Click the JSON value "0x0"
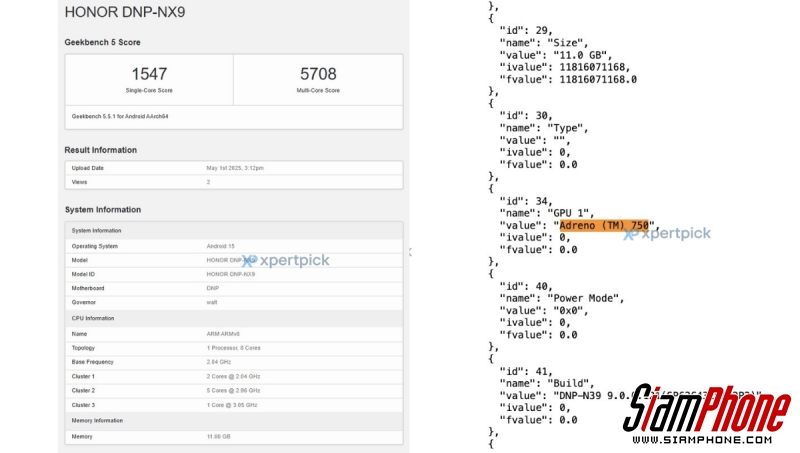The width and height of the screenshot is (800, 453). coord(568,311)
